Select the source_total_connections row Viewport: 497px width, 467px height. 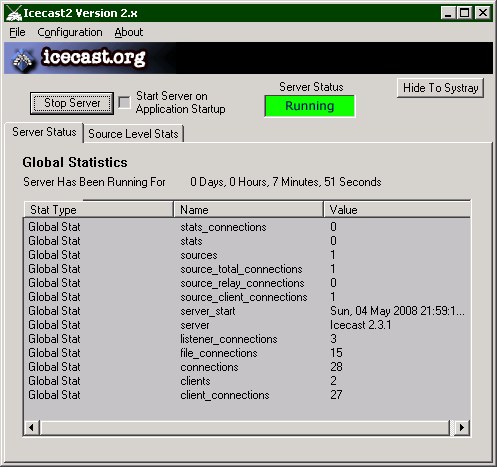247,269
